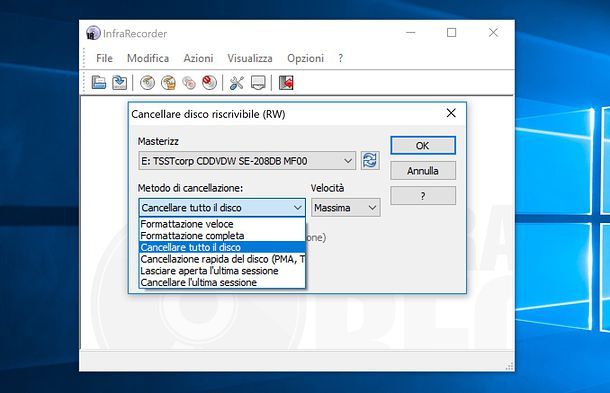Open the ? help menu
This screenshot has width=610, height=393.
click(341, 58)
